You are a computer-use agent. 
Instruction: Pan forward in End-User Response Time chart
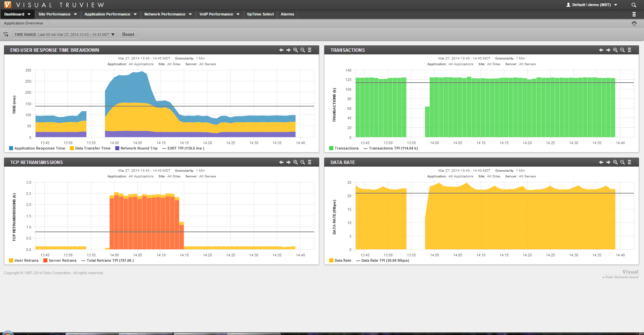(288, 50)
